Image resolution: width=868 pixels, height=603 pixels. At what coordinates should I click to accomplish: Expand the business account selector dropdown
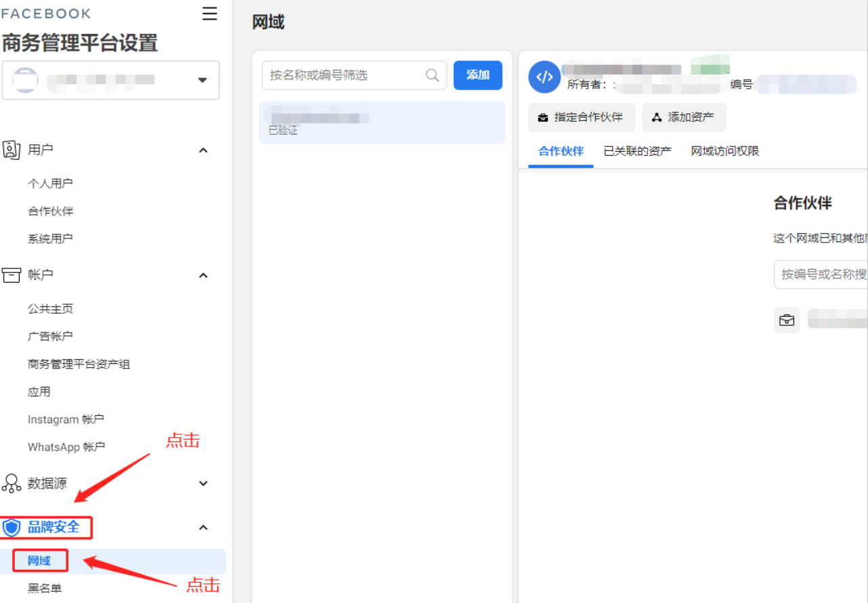coord(202,80)
